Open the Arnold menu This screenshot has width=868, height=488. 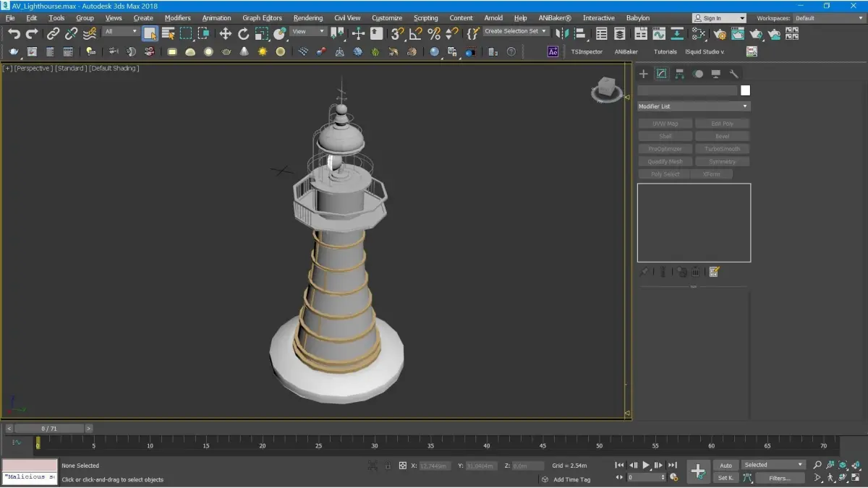pyautogui.click(x=493, y=18)
